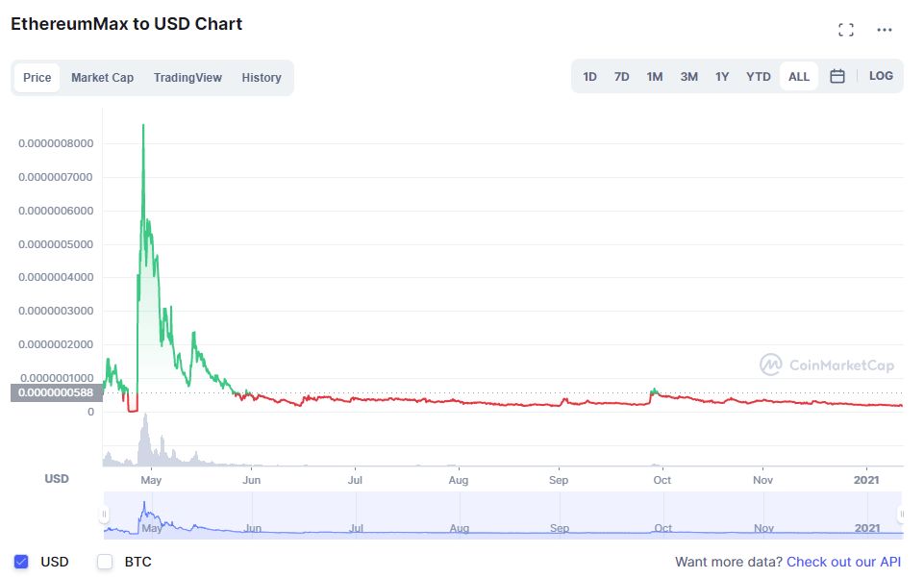The height and width of the screenshot is (579, 924).
Task: Switch to the TradingView tab
Action: (187, 77)
